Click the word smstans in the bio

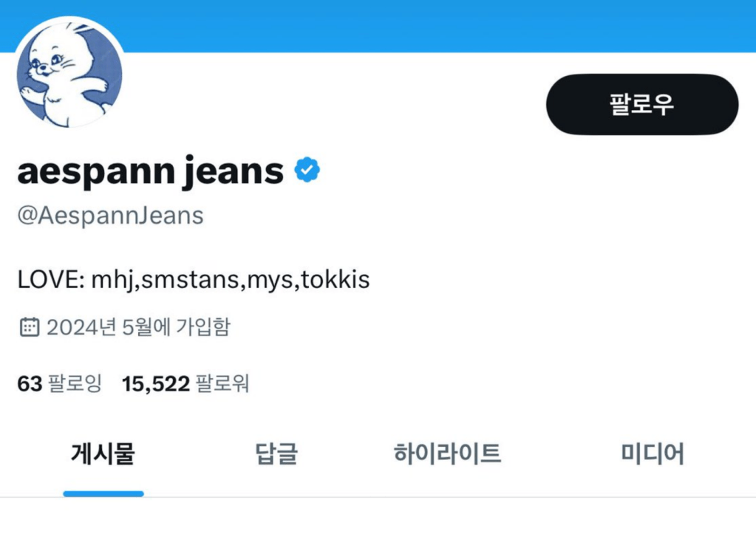[188, 280]
